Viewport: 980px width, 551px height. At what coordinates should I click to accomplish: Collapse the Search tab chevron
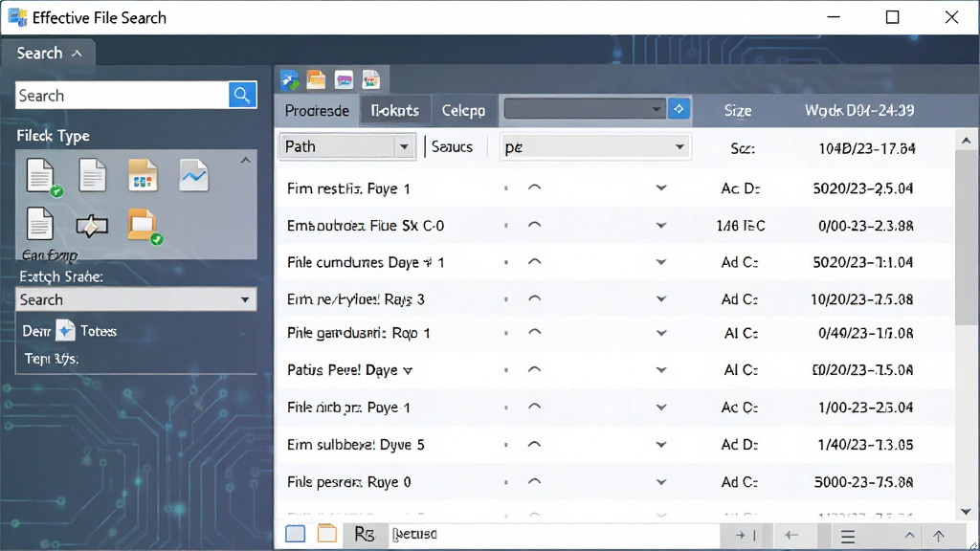[x=77, y=54]
